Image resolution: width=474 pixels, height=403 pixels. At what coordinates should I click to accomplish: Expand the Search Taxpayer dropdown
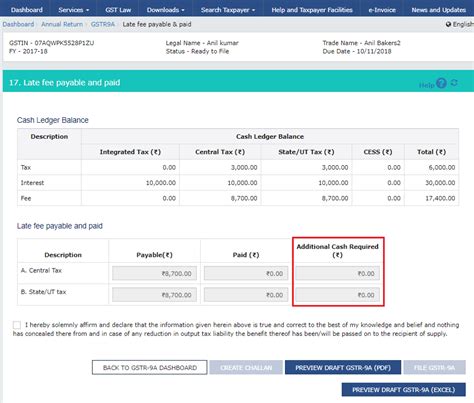pos(228,10)
